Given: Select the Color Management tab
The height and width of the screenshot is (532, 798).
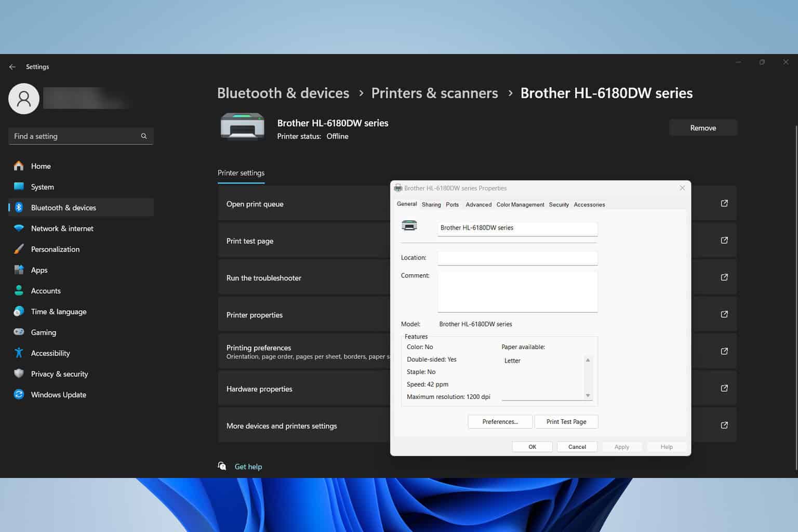Looking at the screenshot, I should [520, 205].
